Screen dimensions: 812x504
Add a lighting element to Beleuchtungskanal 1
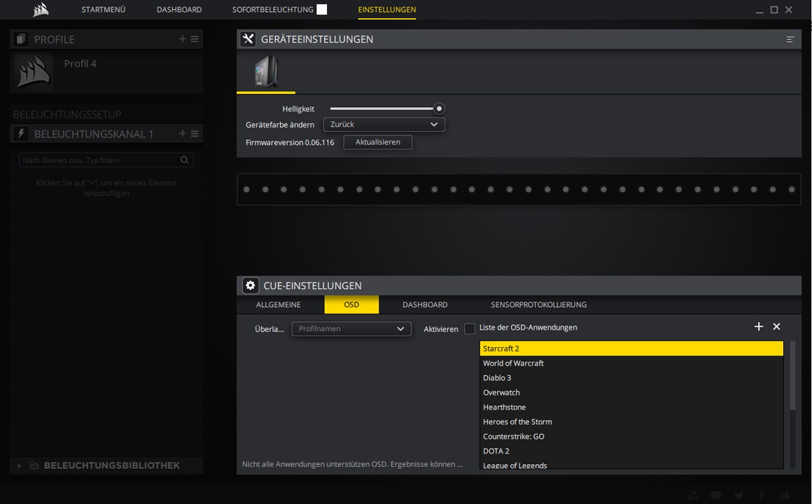click(182, 134)
